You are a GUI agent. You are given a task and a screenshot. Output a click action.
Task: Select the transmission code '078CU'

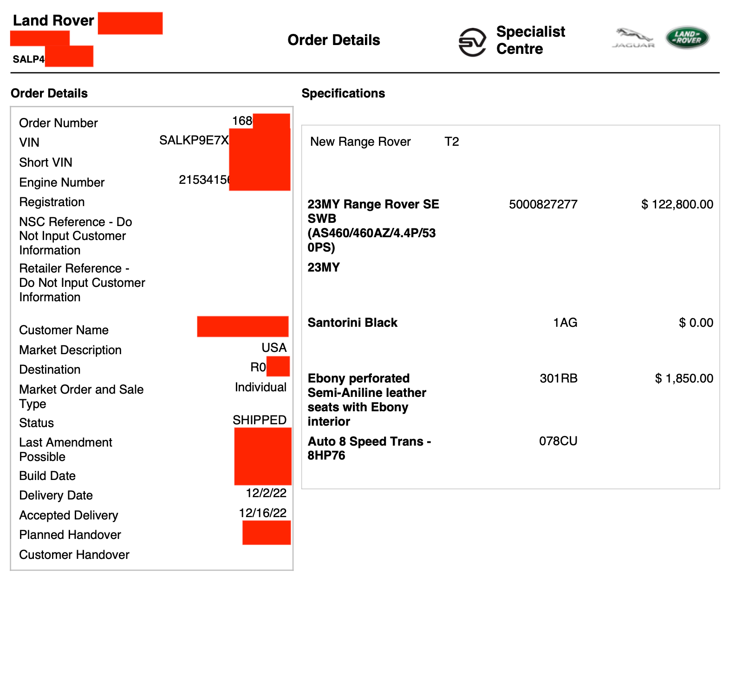coord(558,441)
